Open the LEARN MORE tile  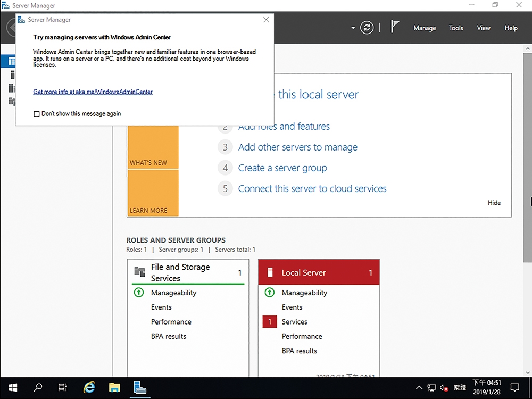pyautogui.click(x=153, y=193)
